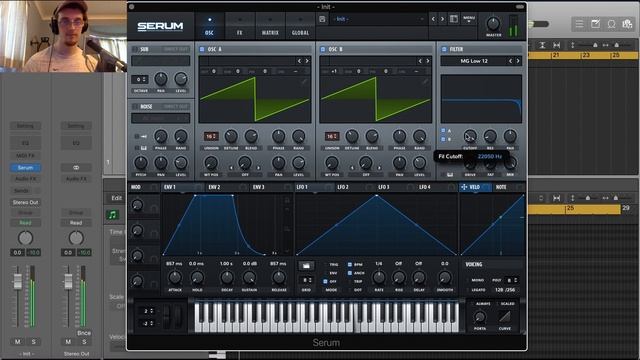640x360 pixels.
Task: Switch to the MATRIX tab
Action: click(x=270, y=26)
